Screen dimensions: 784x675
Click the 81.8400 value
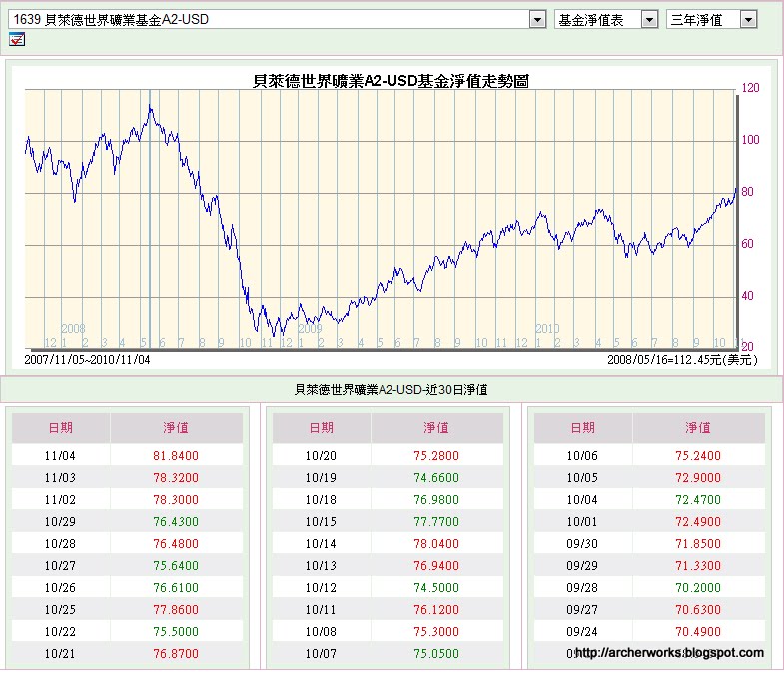[x=176, y=456]
